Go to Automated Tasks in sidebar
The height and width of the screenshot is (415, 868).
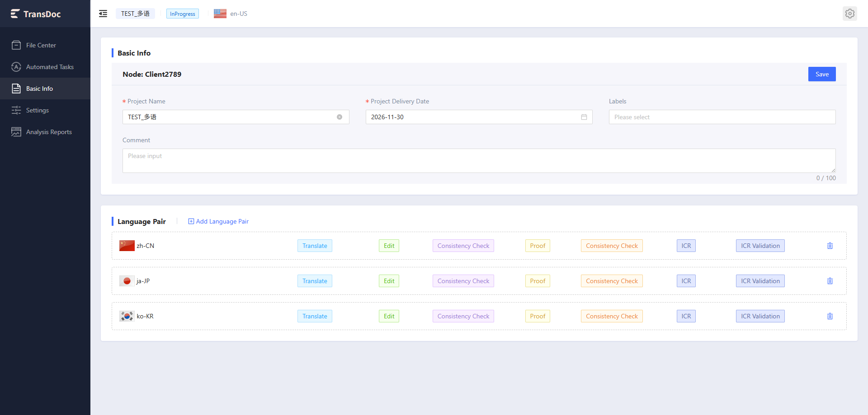(x=45, y=67)
